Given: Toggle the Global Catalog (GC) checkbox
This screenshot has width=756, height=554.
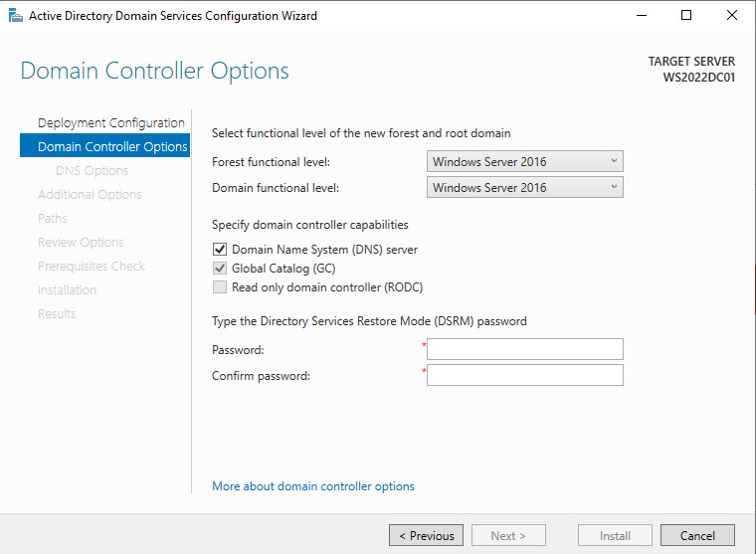Looking at the screenshot, I should [220, 269].
